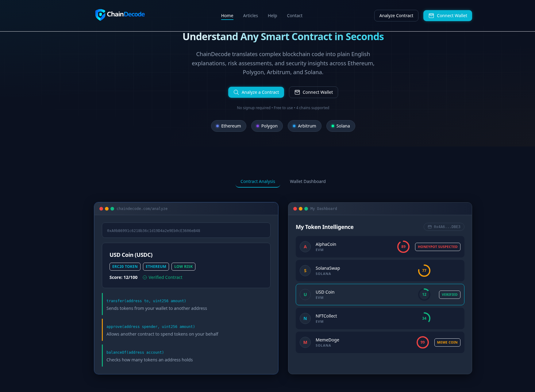Click the header Connect Wallet button
Screen dimensions: 535x392
point(448,16)
